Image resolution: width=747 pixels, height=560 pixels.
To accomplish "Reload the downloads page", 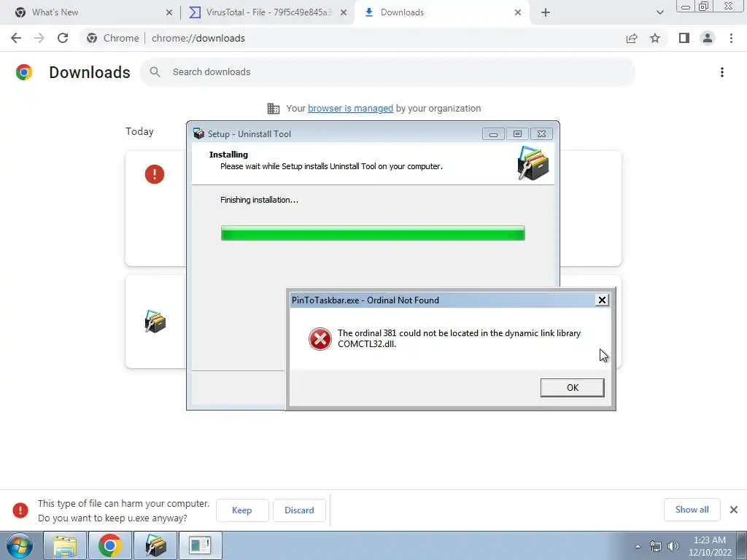I will [63, 38].
